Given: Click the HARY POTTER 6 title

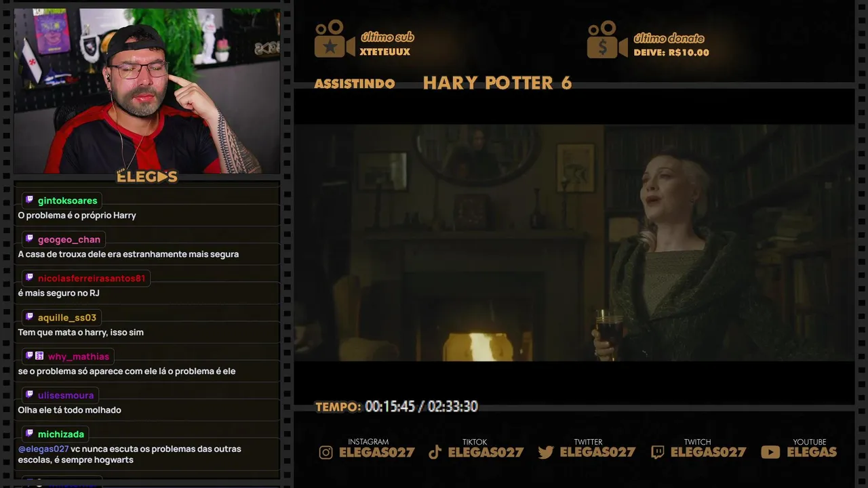Looking at the screenshot, I should point(498,83).
